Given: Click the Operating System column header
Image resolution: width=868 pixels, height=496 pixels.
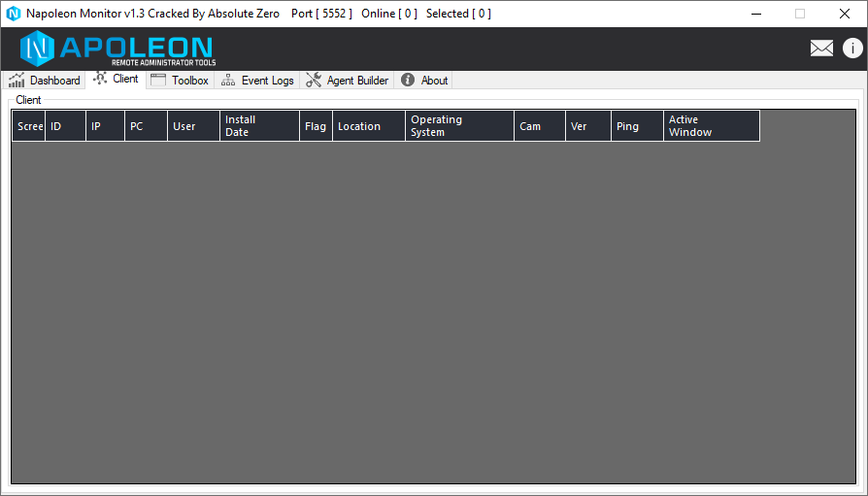Looking at the screenshot, I should click(459, 126).
